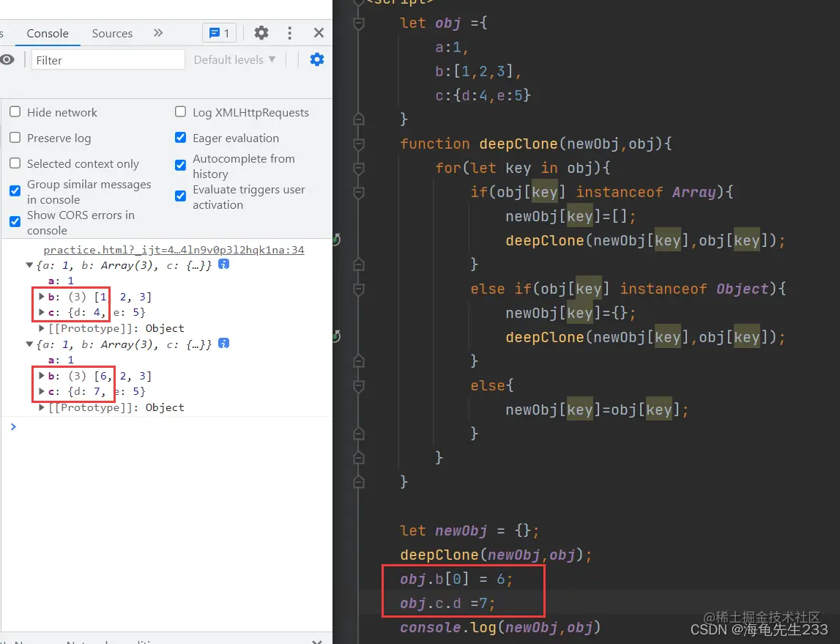Screen dimensions: 840x644
Task: Click the 'newObj[key]=[];' code line
Action: click(570, 216)
